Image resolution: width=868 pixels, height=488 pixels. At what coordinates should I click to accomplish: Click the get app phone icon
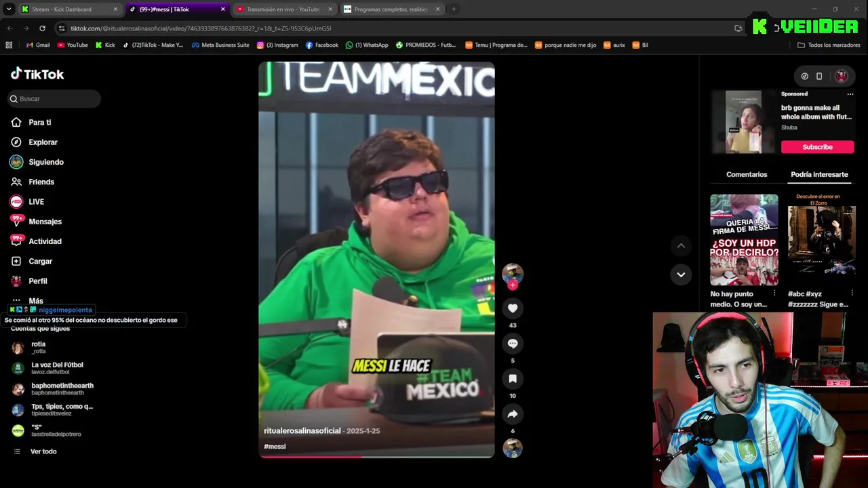819,77
